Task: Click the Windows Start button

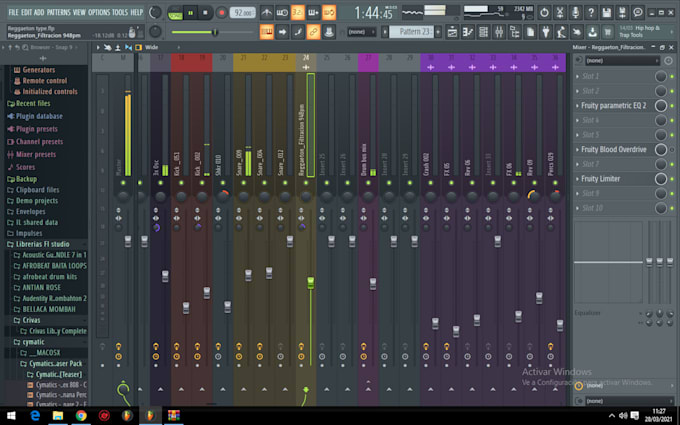Action: click(11, 415)
